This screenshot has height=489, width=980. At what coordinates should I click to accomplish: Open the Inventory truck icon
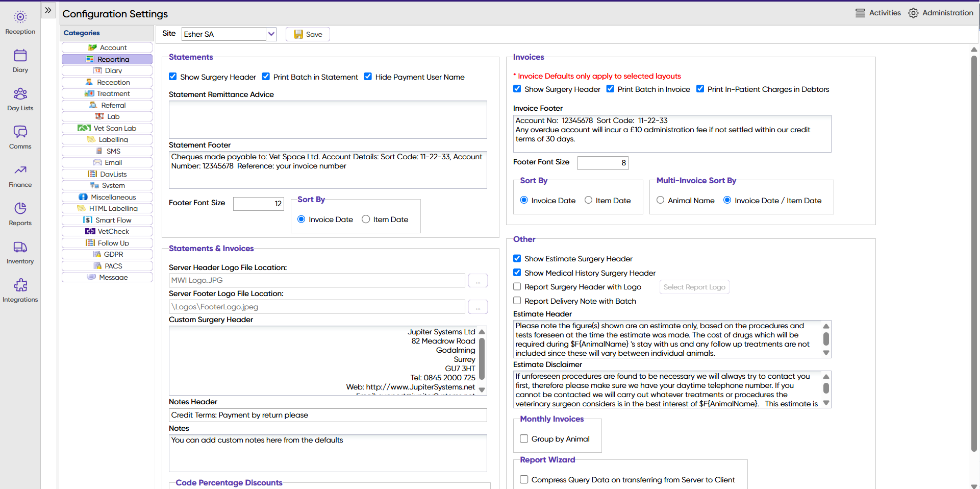pos(20,247)
